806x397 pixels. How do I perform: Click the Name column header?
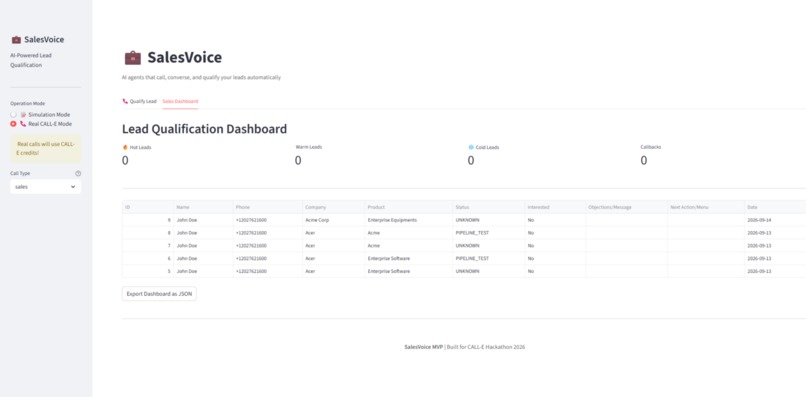click(x=203, y=207)
